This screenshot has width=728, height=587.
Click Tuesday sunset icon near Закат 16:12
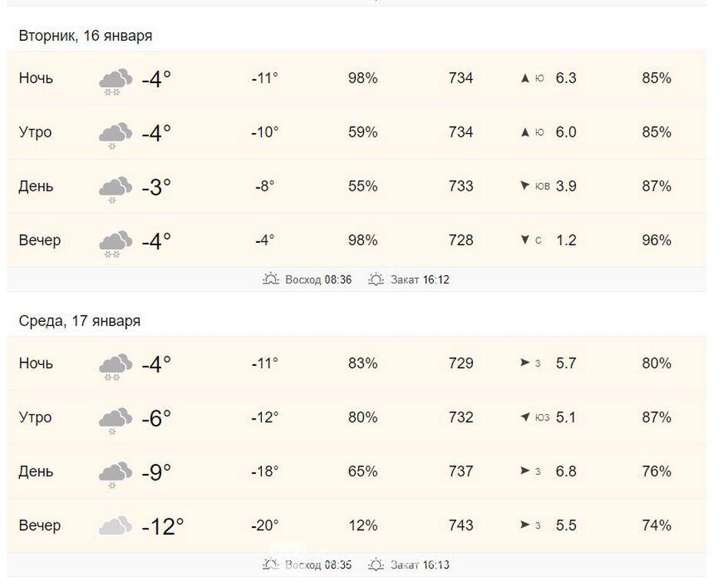click(376, 280)
